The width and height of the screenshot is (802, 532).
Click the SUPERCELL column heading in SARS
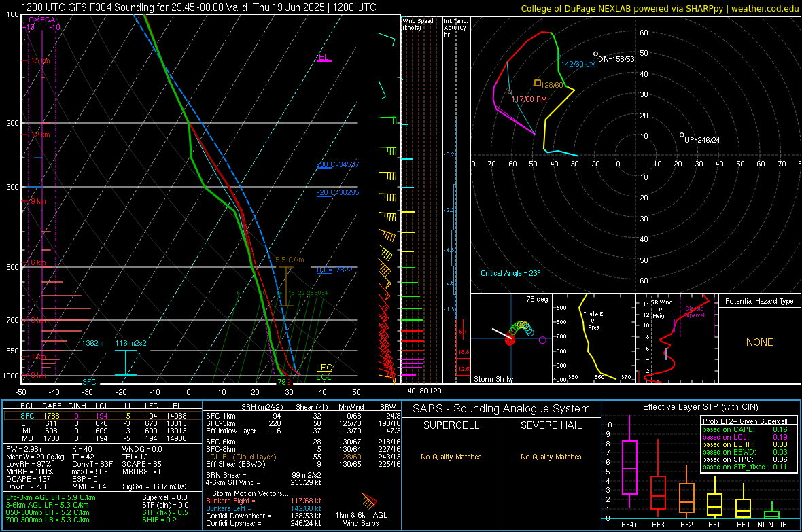(451, 425)
